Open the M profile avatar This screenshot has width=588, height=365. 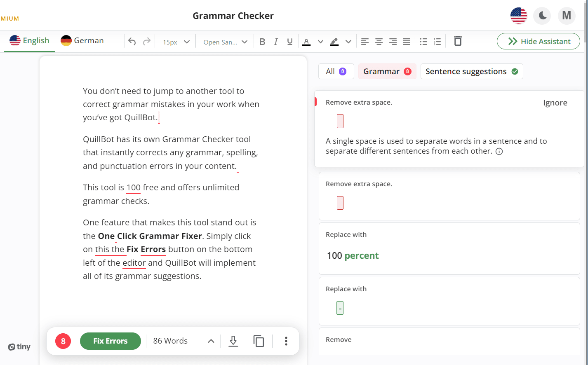pyautogui.click(x=567, y=16)
